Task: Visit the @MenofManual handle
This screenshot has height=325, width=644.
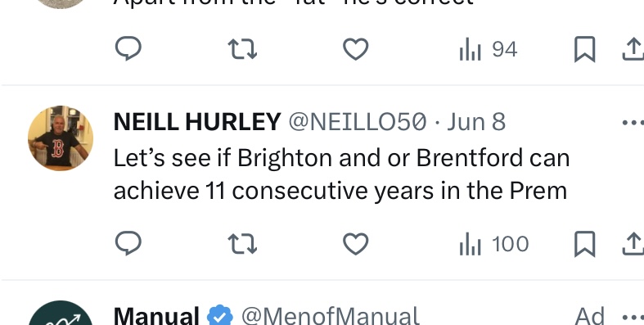Action: tap(331, 316)
